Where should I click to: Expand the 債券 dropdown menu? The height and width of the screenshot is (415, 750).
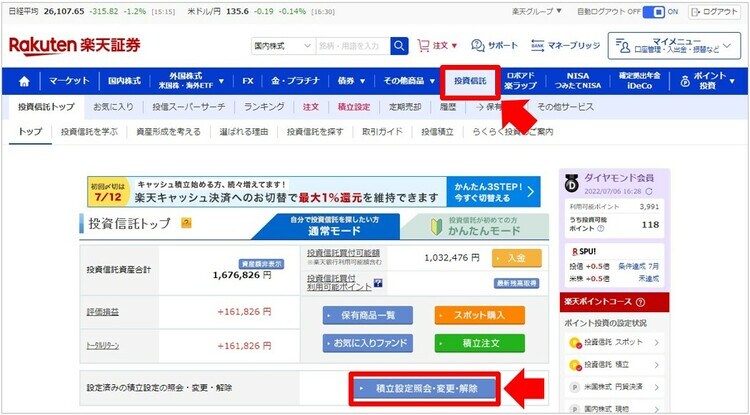(x=352, y=81)
